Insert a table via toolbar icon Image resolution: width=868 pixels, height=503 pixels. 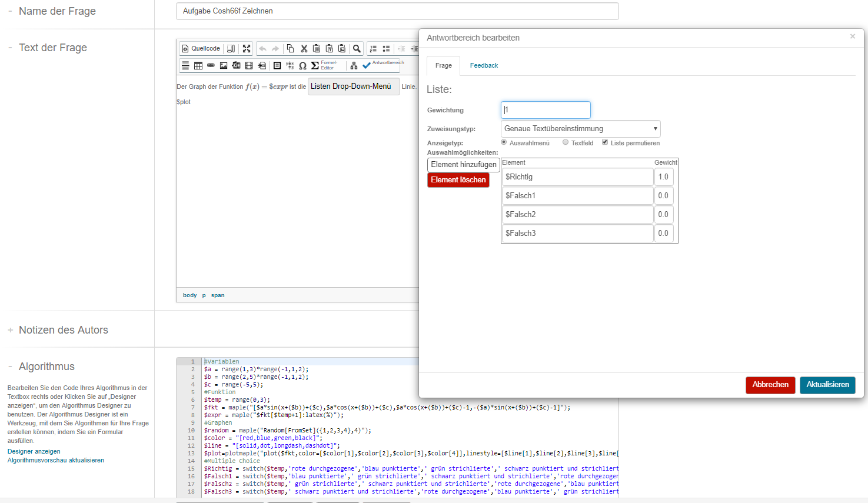(198, 65)
